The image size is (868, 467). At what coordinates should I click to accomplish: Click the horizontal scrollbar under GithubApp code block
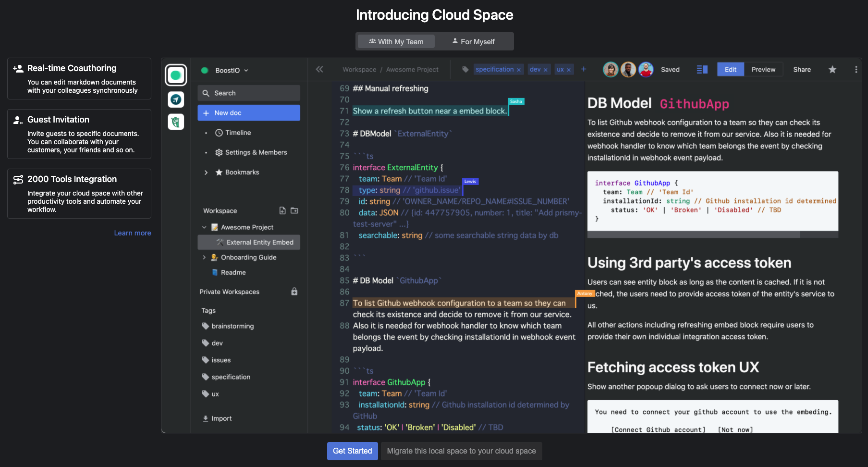694,235
